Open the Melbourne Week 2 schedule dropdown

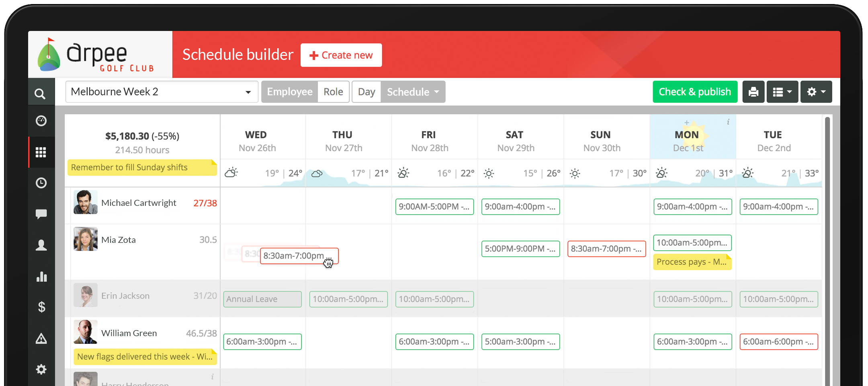pyautogui.click(x=162, y=92)
